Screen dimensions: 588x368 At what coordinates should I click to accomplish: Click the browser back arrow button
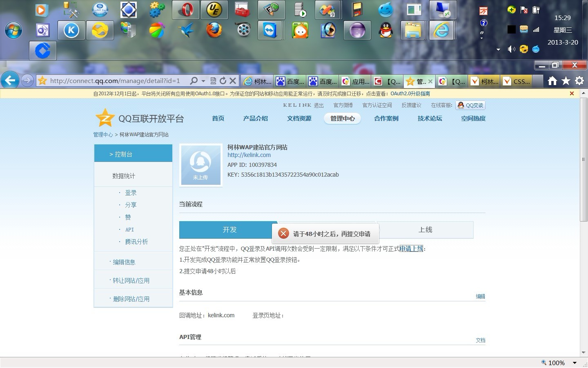(10, 81)
